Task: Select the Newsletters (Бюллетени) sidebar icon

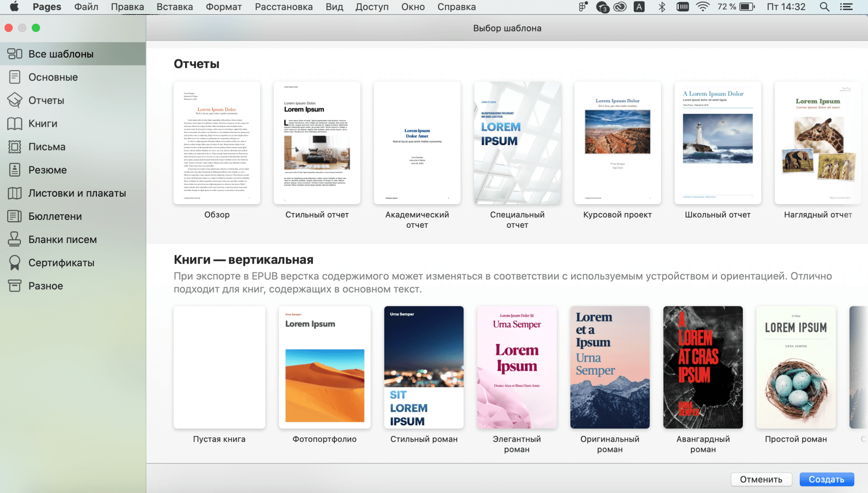Action: [x=15, y=216]
